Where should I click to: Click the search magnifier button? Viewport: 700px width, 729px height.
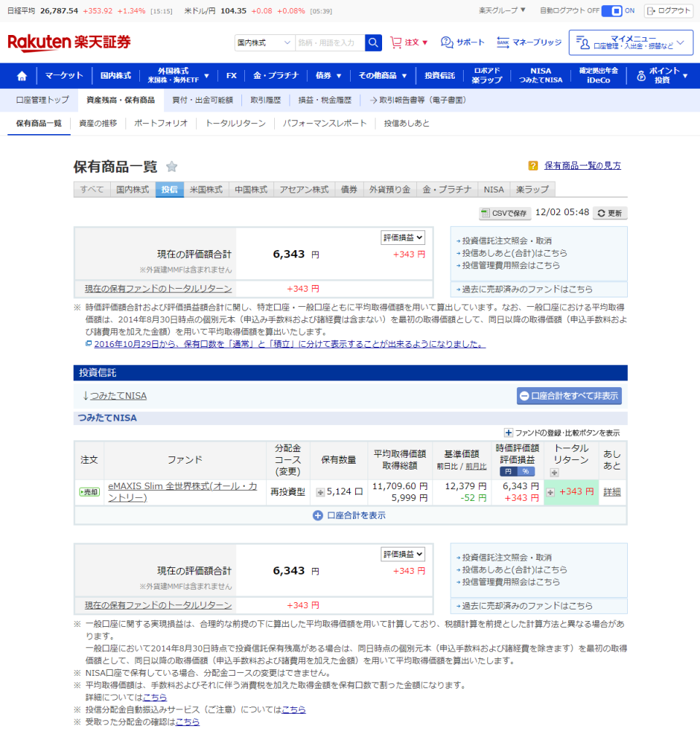click(373, 43)
